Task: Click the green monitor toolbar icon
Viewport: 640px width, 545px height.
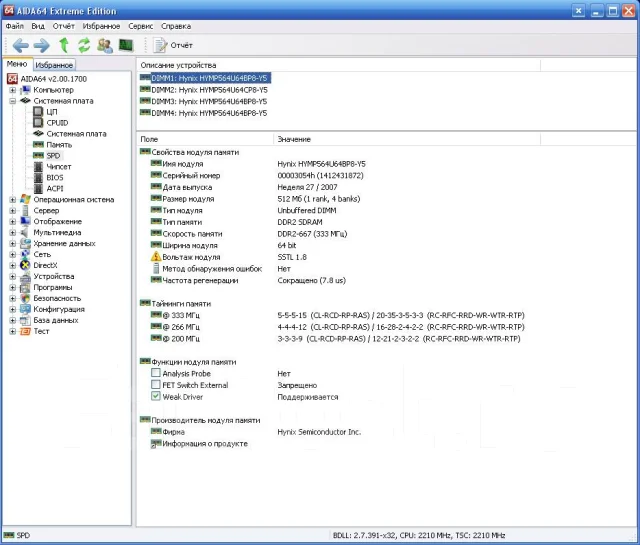Action: 126,45
